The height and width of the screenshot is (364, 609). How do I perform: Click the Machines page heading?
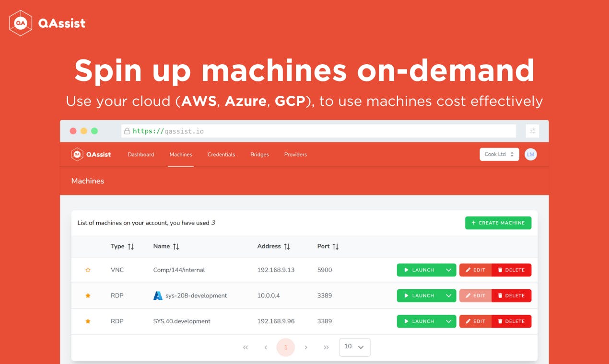88,181
